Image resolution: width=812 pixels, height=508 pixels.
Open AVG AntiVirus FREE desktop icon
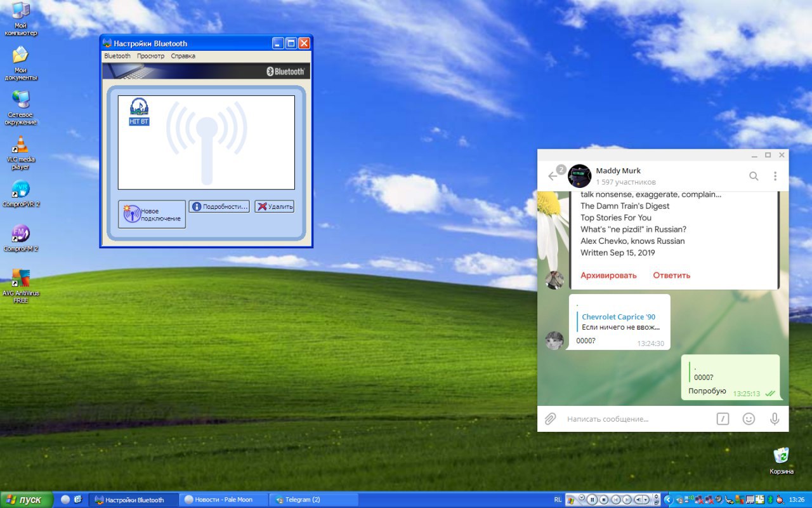21,286
